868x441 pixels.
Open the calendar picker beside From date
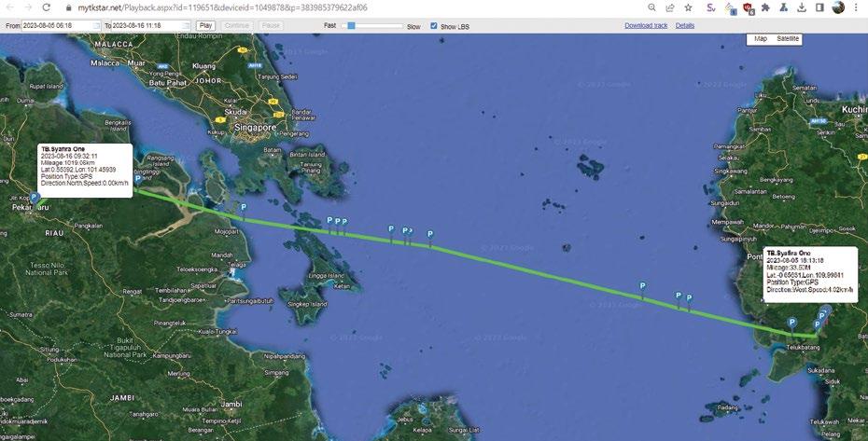click(x=97, y=25)
